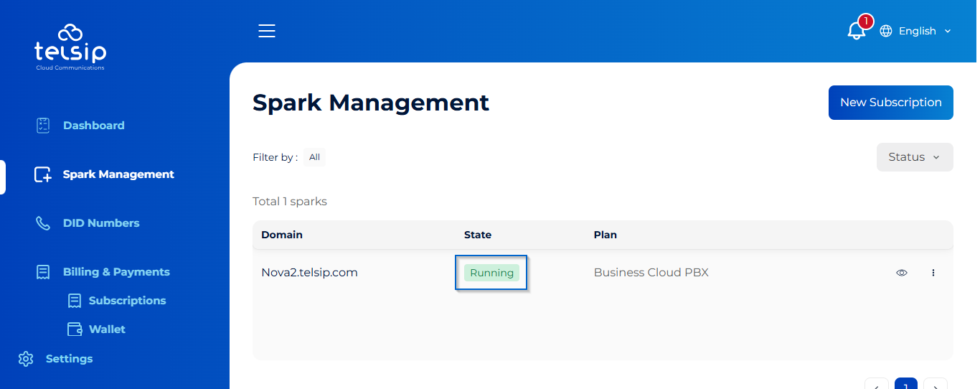Open the notifications bell
This screenshot has width=980, height=389.
pyautogui.click(x=855, y=31)
